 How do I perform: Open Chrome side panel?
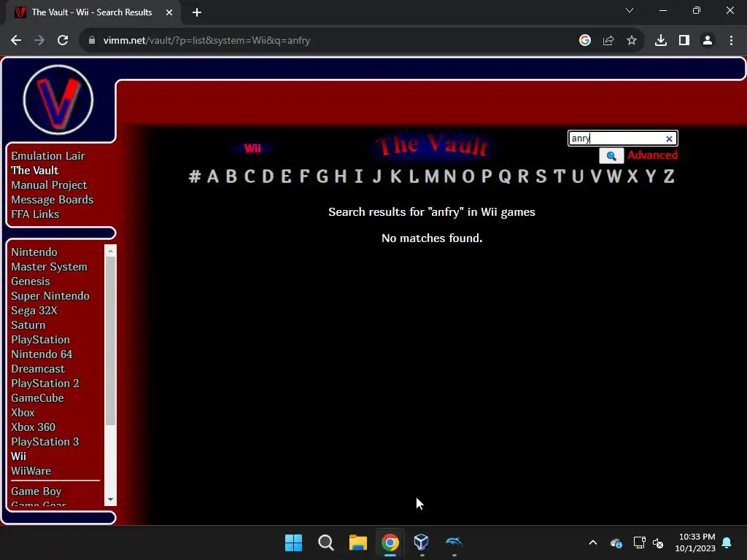[684, 41]
